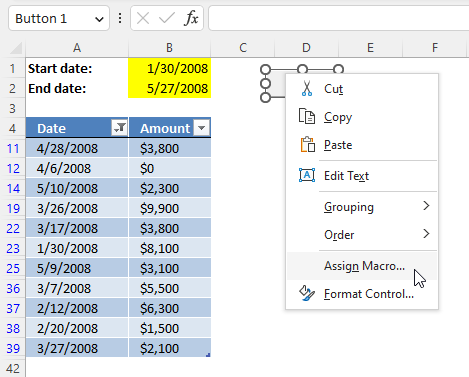This screenshot has height=377, width=469.
Task: Click the Copy pages icon
Action: click(307, 117)
